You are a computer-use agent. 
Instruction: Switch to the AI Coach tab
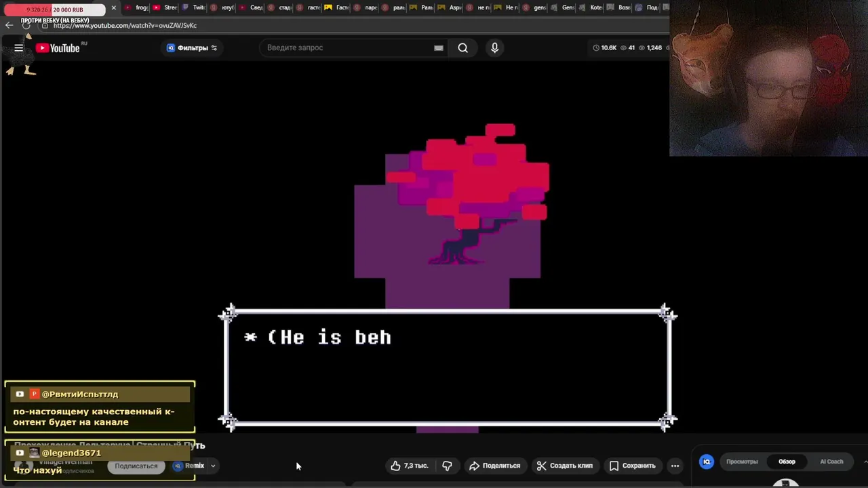831,462
